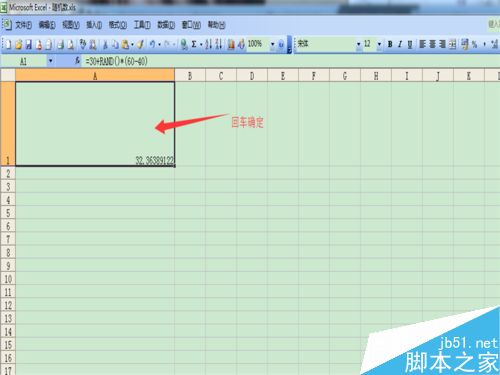
Task: Open the Research tool icon
Action: click(x=93, y=44)
